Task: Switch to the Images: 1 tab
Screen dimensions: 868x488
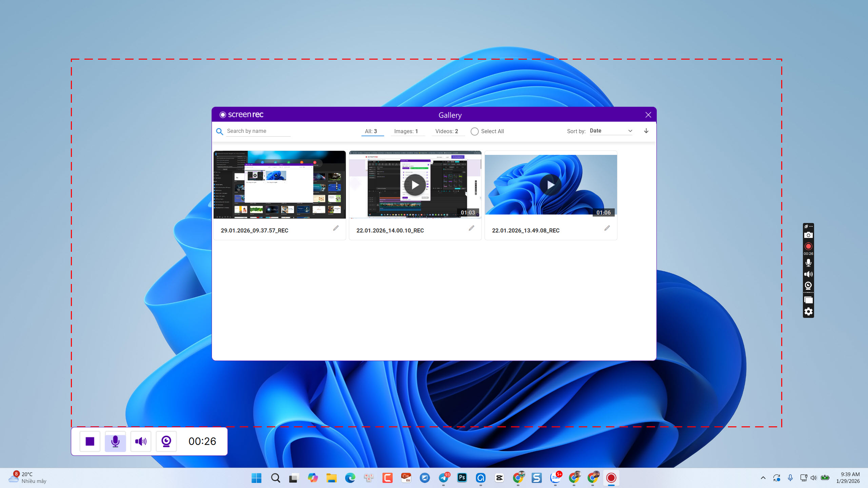Action: tap(406, 131)
